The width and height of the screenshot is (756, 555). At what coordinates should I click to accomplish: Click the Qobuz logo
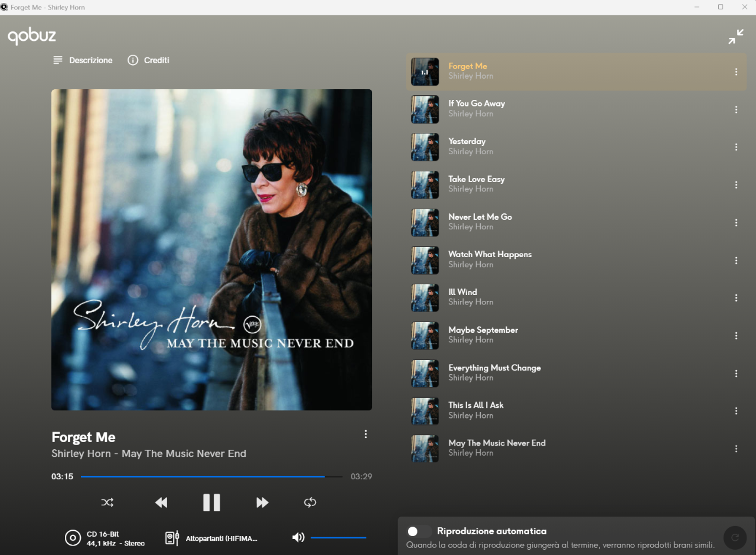pyautogui.click(x=32, y=36)
